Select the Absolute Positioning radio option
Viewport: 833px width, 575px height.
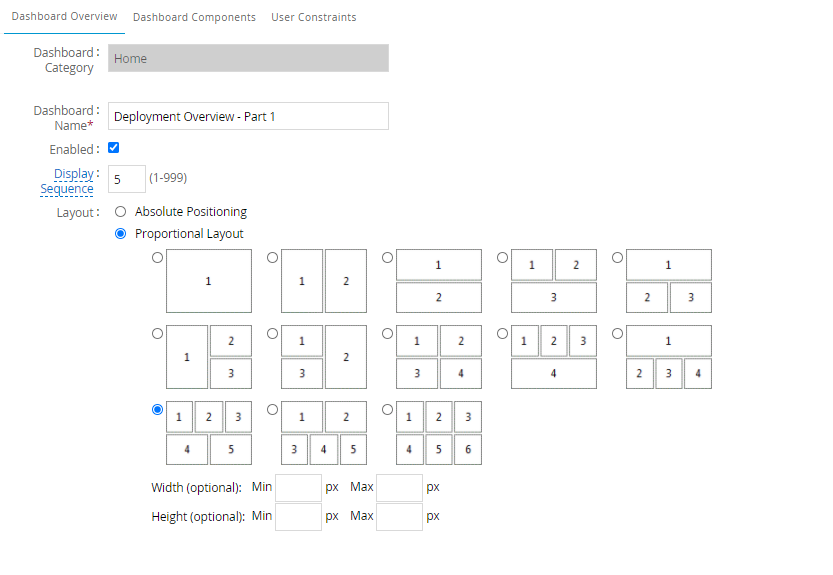(121, 212)
